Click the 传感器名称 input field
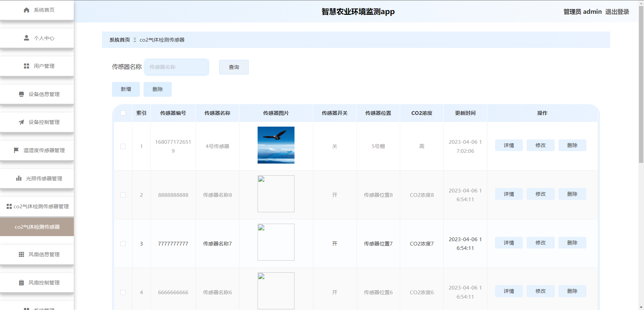Image resolution: width=644 pixels, height=310 pixels. point(176,67)
